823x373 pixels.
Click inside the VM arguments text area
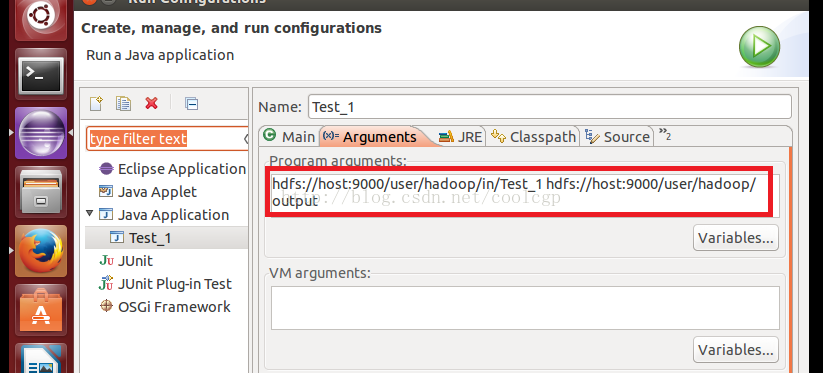point(525,308)
